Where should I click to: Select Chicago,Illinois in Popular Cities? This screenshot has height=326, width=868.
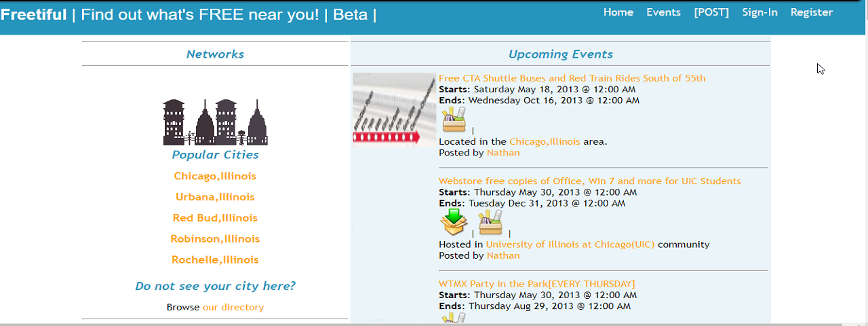pos(215,176)
